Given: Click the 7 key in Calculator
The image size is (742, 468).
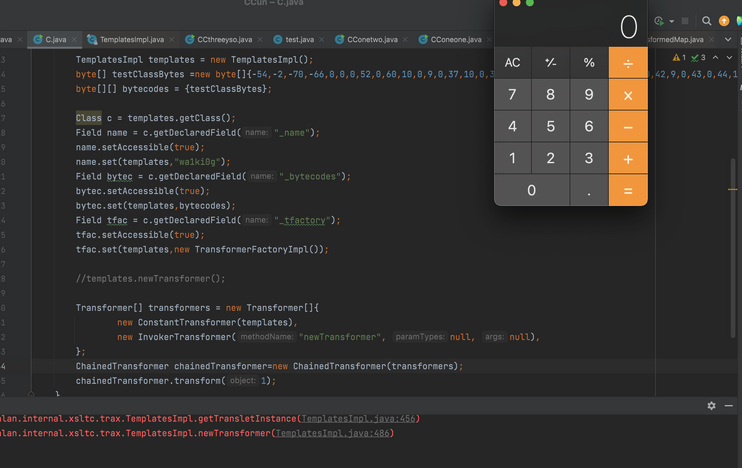Looking at the screenshot, I should pos(512,95).
